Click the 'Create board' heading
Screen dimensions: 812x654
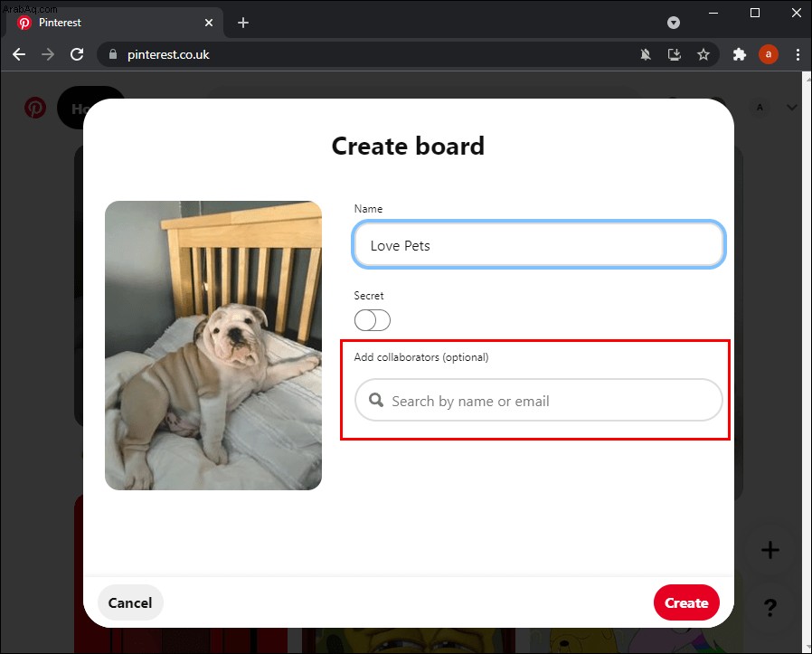coord(408,147)
